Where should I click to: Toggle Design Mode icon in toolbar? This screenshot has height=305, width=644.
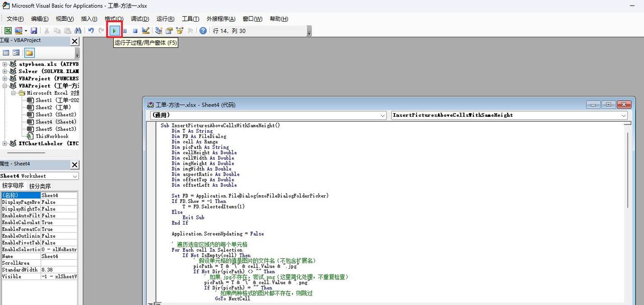[x=145, y=31]
